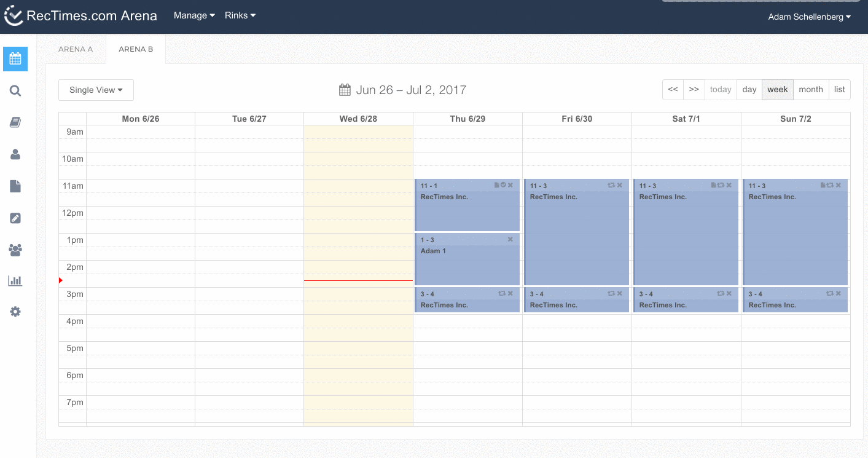
Task: Open the Adam Schellenberg user menu
Action: [x=809, y=17]
